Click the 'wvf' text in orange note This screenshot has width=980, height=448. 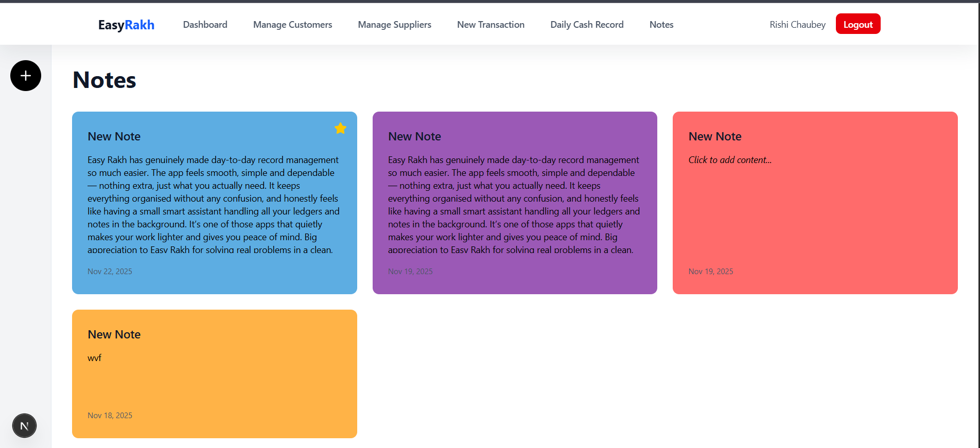(95, 358)
